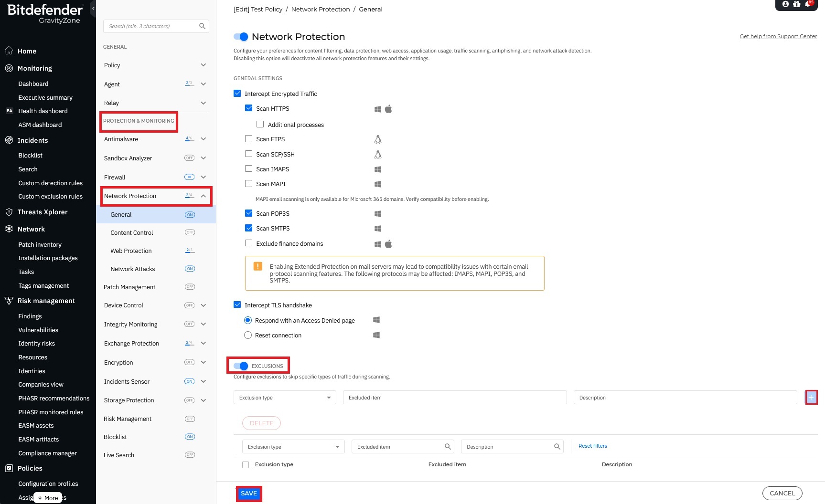Select Reset connection radio button
This screenshot has width=825, height=504.
click(248, 335)
